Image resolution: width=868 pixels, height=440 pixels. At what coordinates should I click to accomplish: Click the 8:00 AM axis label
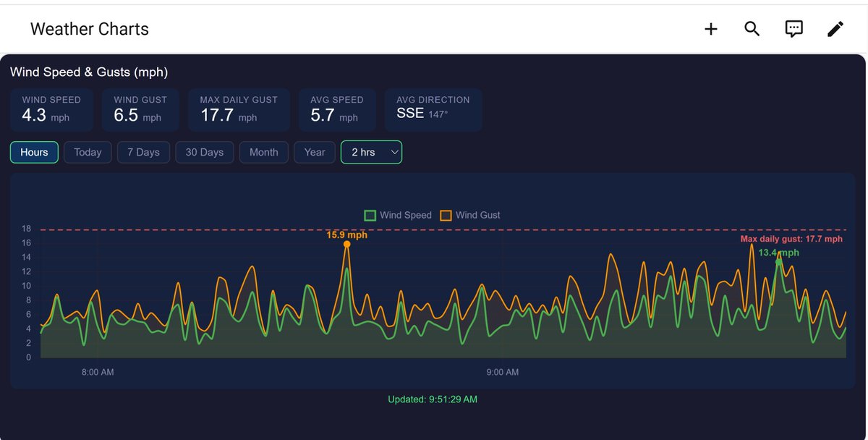[x=98, y=373]
